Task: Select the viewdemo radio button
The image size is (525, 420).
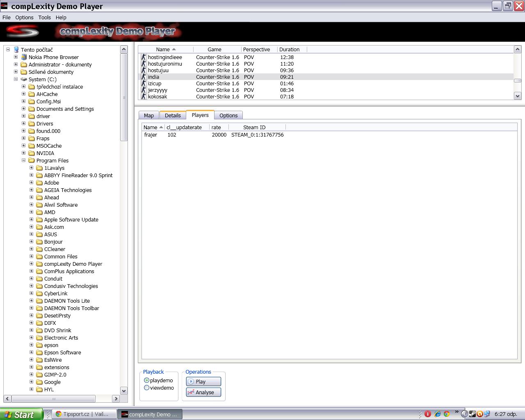Action: point(146,388)
